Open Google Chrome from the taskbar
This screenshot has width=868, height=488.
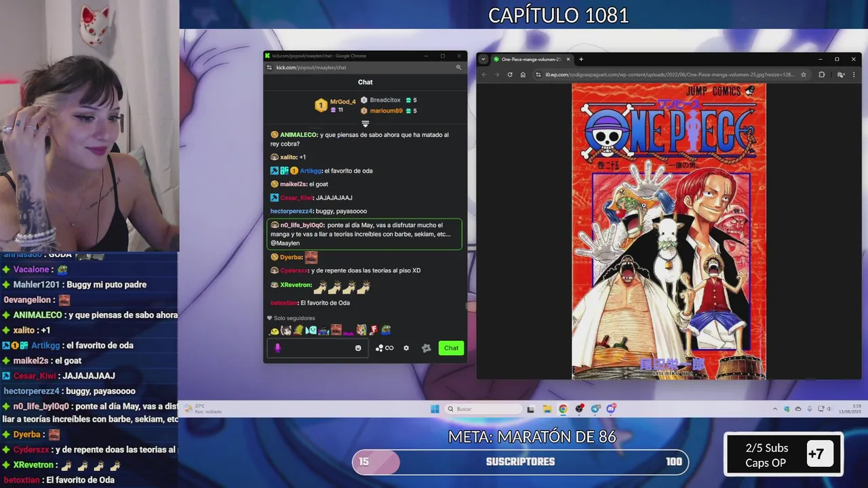tap(563, 409)
